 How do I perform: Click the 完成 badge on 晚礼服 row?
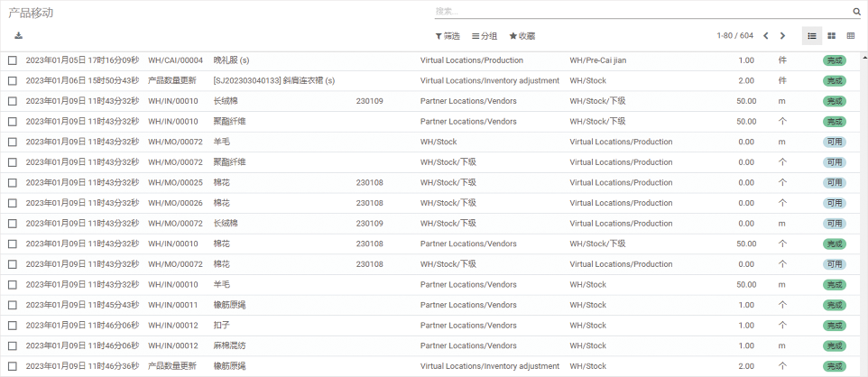pyautogui.click(x=834, y=60)
